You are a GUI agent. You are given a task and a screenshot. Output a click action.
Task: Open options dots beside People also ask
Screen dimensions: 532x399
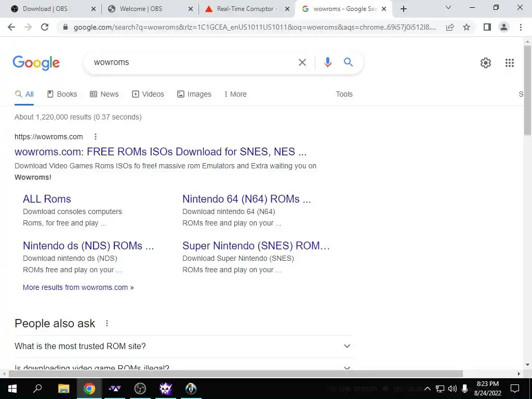click(x=107, y=323)
